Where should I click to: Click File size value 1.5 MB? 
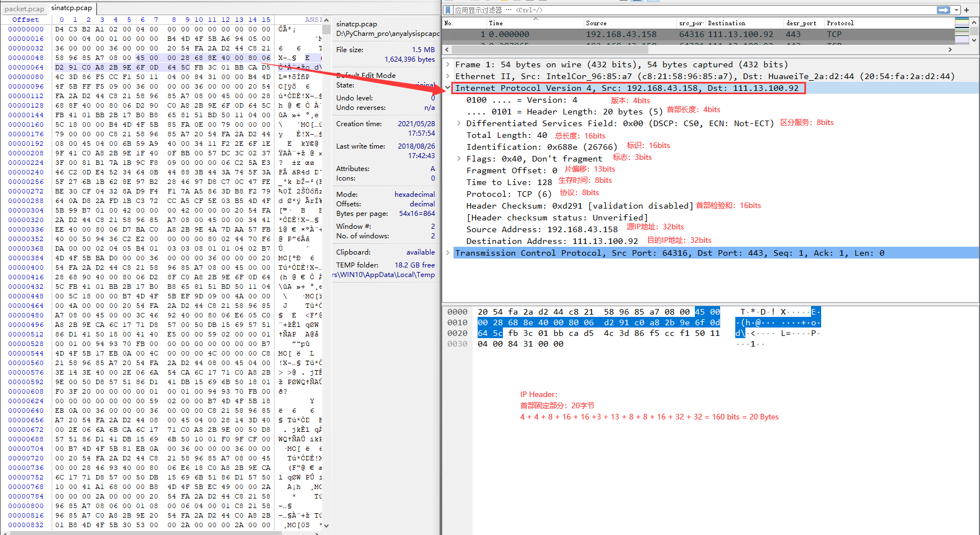pos(423,50)
